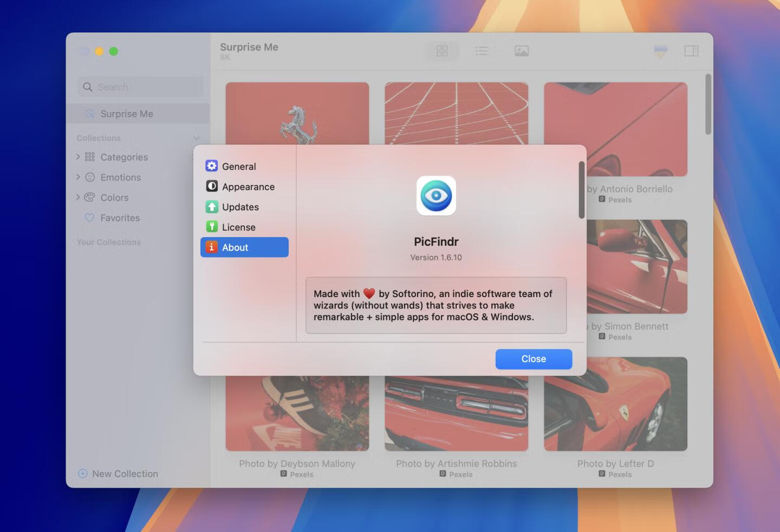Screen dimensions: 780x532
Task: Click Pexels link under Artishmie Robbins photo
Action: pyautogui.click(x=456, y=474)
